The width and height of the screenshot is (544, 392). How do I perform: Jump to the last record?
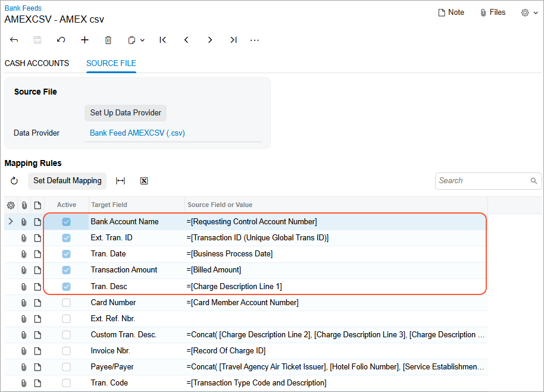233,40
